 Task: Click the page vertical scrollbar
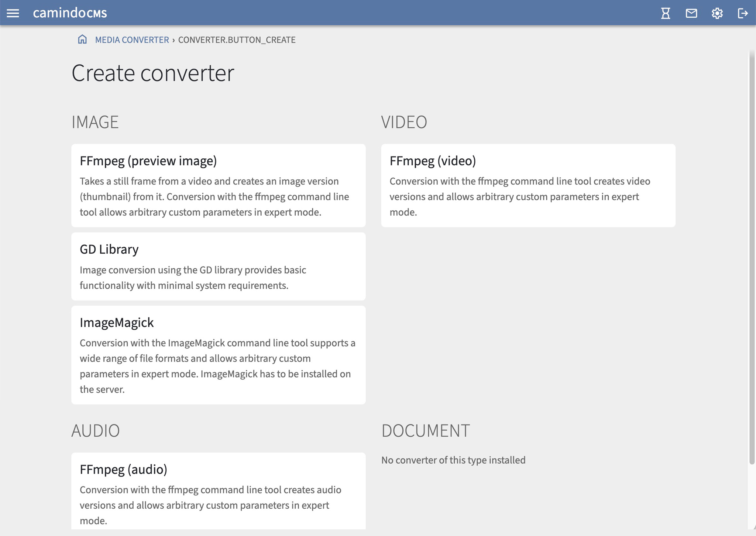(752, 258)
